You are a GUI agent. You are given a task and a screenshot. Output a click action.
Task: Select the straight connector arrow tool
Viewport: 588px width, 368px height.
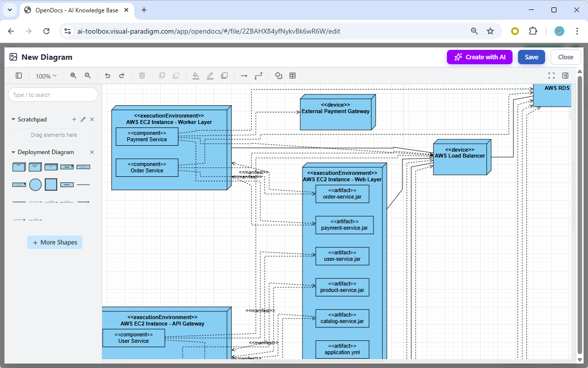(x=244, y=76)
